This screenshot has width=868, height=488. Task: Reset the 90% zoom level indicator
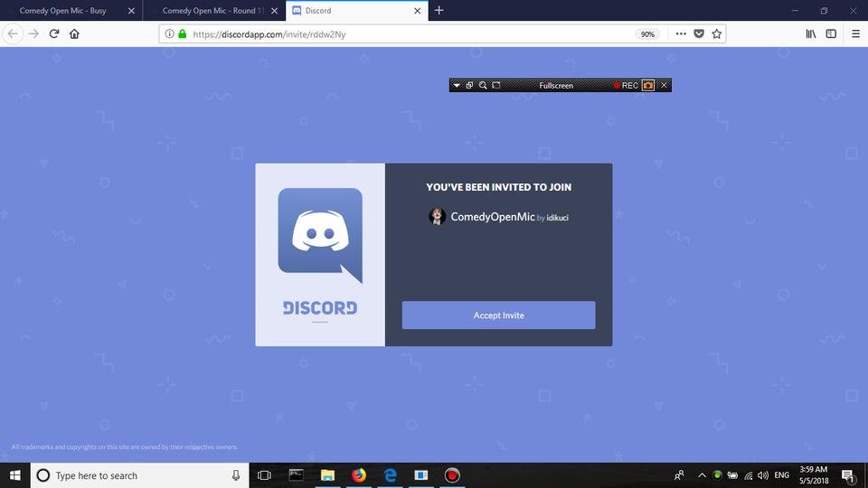647,34
